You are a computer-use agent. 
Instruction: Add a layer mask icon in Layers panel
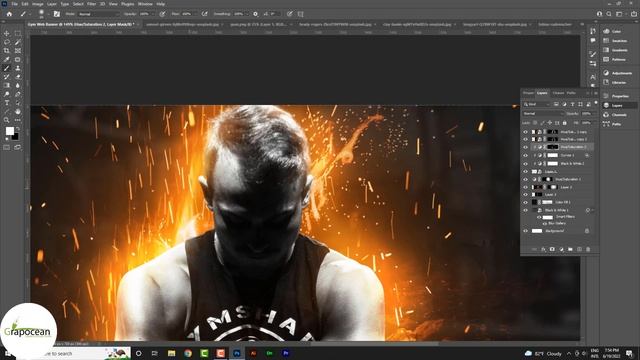coord(552,249)
